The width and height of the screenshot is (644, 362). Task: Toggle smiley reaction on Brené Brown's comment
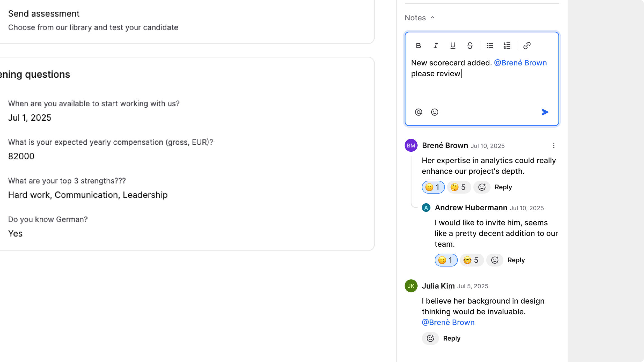point(433,187)
